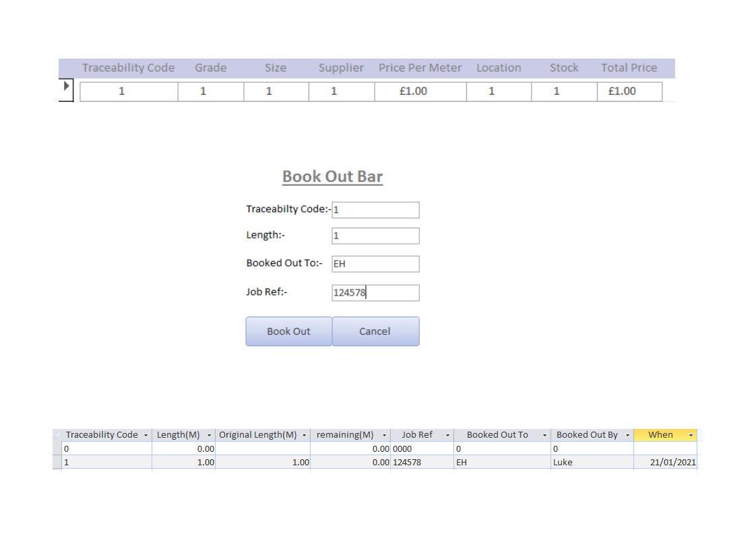Open the Job Ref column filter dropdown

447,435
